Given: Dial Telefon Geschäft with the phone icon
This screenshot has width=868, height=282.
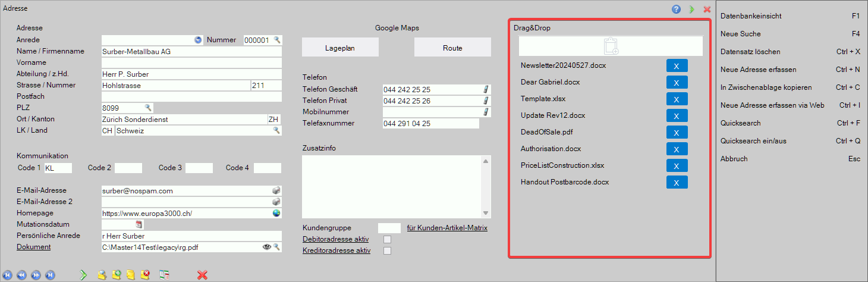Looking at the screenshot, I should point(486,90).
